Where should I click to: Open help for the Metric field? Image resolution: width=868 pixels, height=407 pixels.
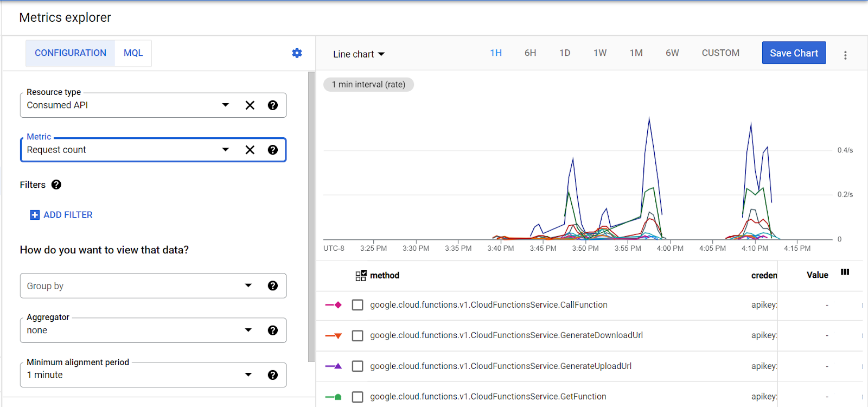click(x=273, y=150)
